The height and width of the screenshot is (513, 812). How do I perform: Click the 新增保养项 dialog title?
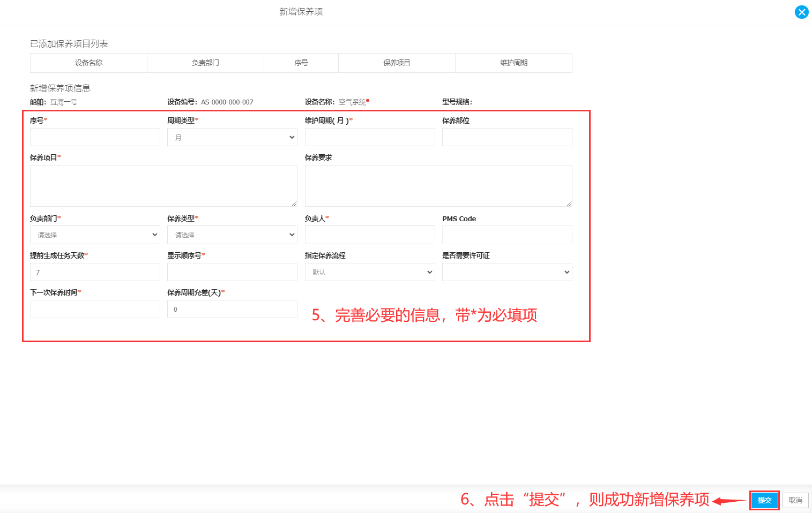click(x=301, y=12)
